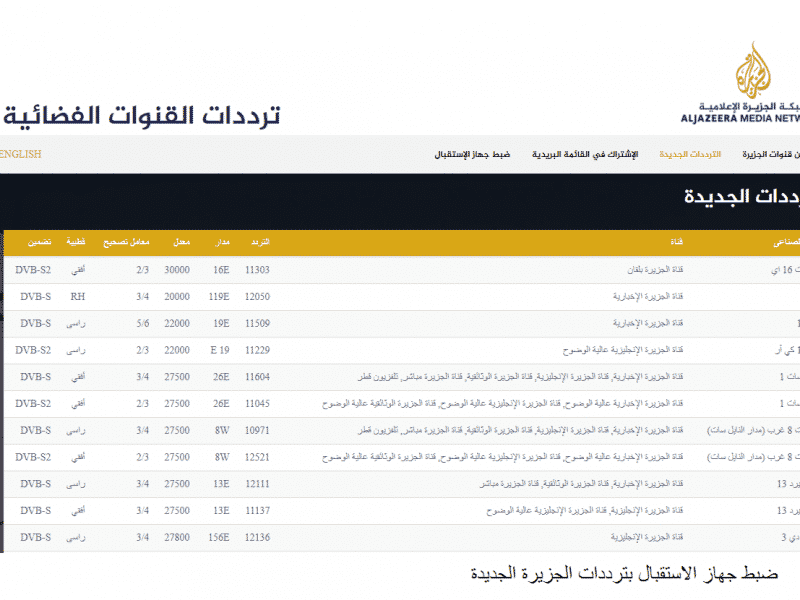
Task: Select the الترددات الجديدة menu item
Action: [x=690, y=154]
